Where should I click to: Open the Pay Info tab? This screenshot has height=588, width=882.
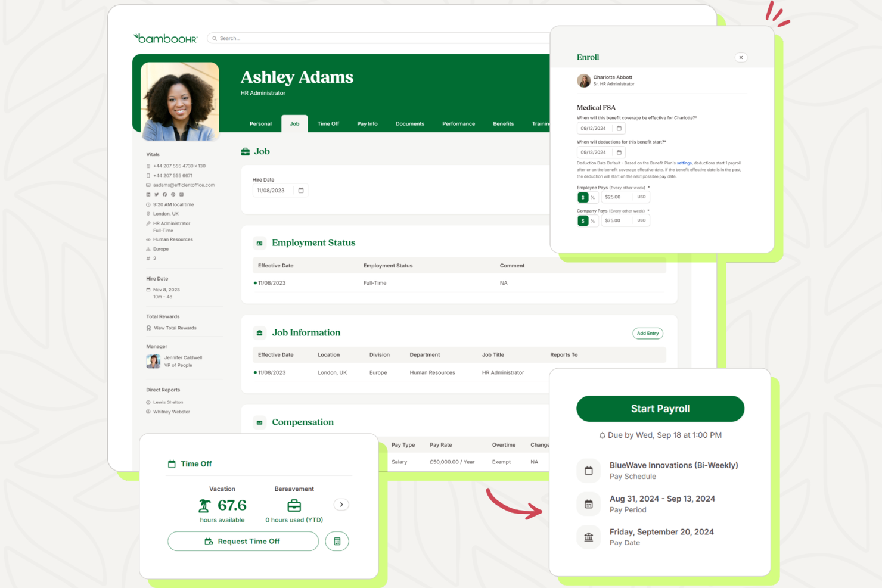click(x=367, y=124)
